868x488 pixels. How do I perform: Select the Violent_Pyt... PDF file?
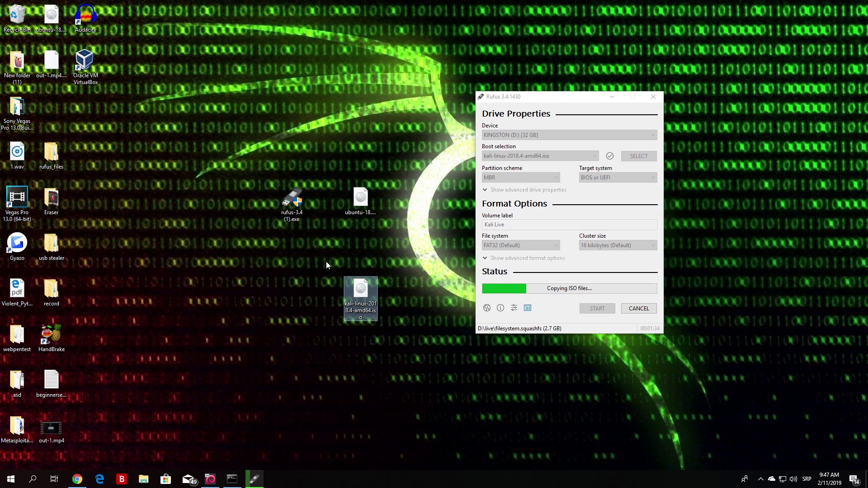[x=17, y=293]
